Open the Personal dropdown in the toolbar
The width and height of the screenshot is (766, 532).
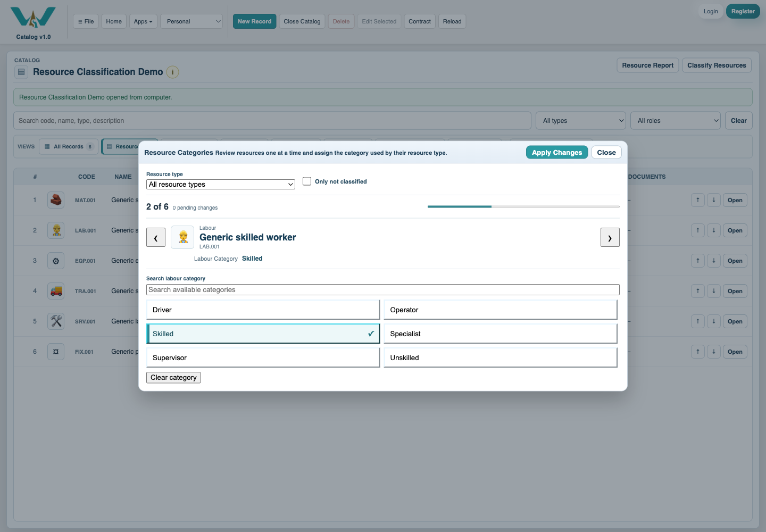[191, 21]
